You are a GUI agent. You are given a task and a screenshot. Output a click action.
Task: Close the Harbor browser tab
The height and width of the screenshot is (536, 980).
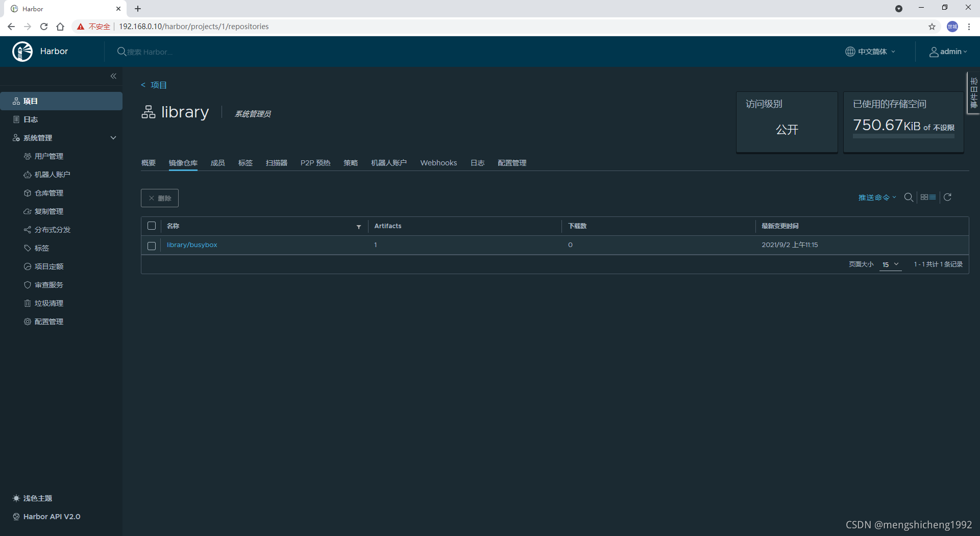(118, 9)
